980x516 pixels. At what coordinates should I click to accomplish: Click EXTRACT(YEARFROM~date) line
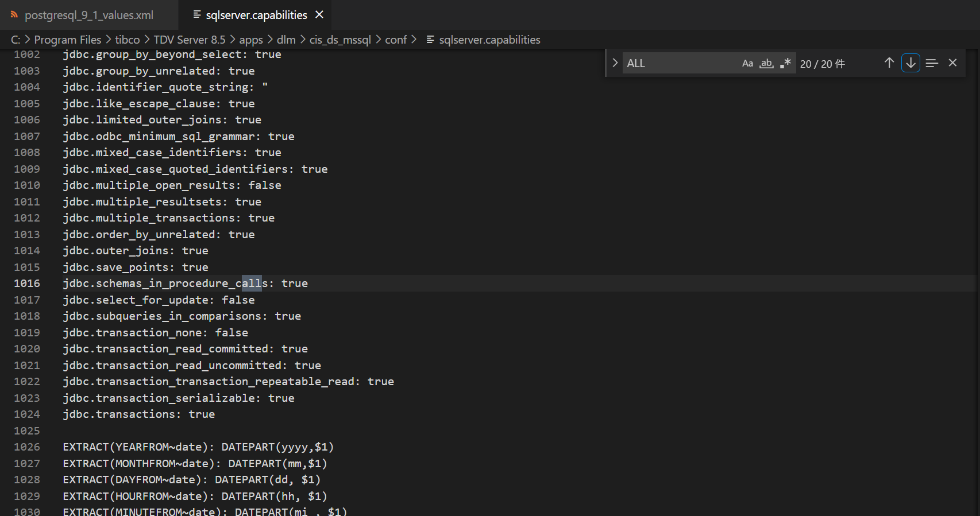[x=199, y=447]
